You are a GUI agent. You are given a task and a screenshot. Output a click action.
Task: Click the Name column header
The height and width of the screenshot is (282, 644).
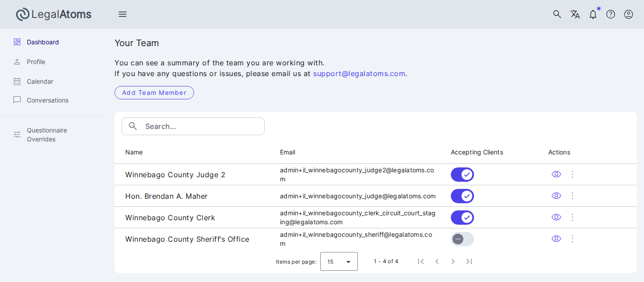pos(134,152)
